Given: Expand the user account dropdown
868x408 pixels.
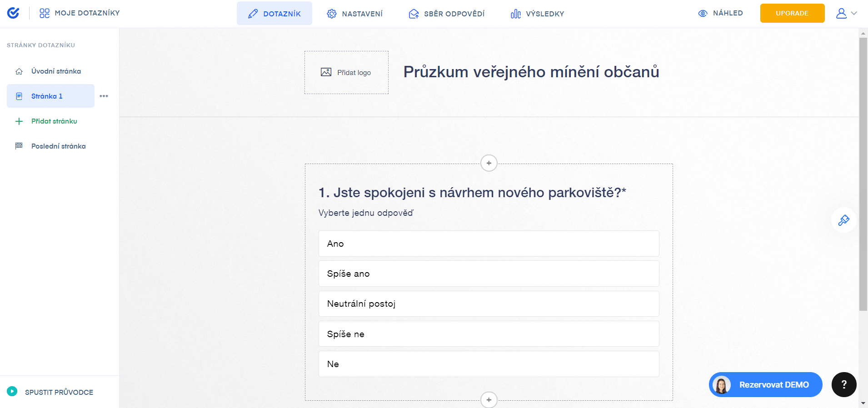Looking at the screenshot, I should pyautogui.click(x=846, y=13).
